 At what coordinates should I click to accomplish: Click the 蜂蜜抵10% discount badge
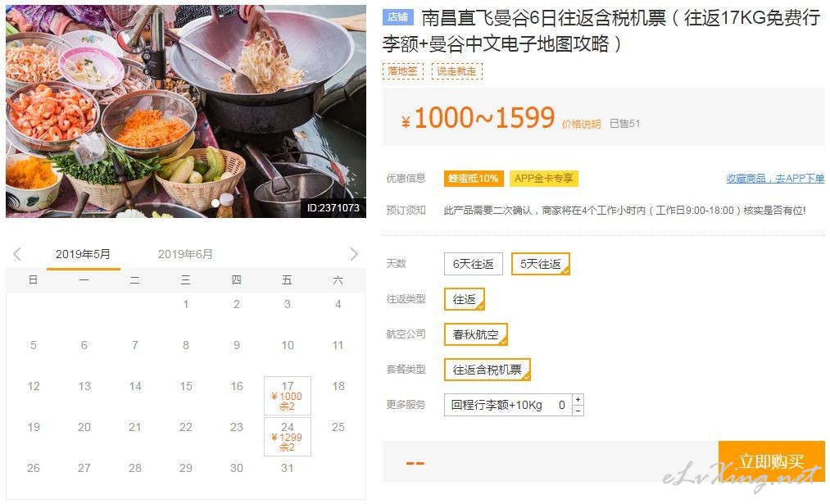[x=474, y=179]
